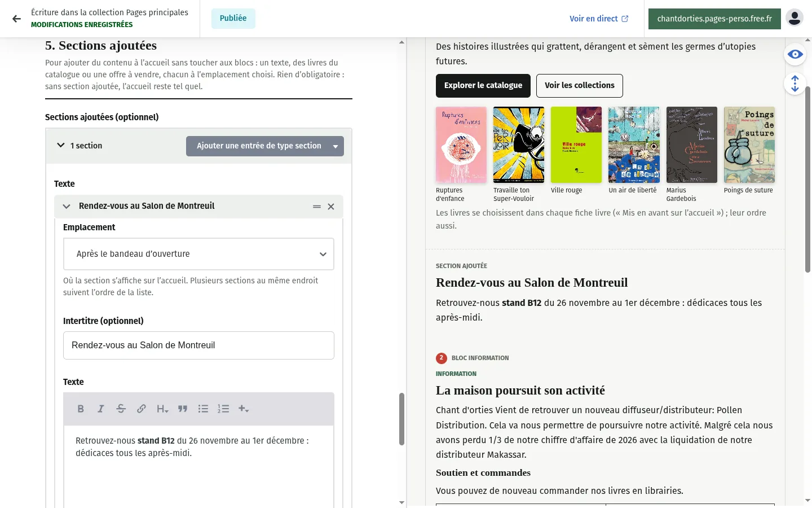Click into the Texte rich text area
The height and width of the screenshot is (508, 812).
198,466
